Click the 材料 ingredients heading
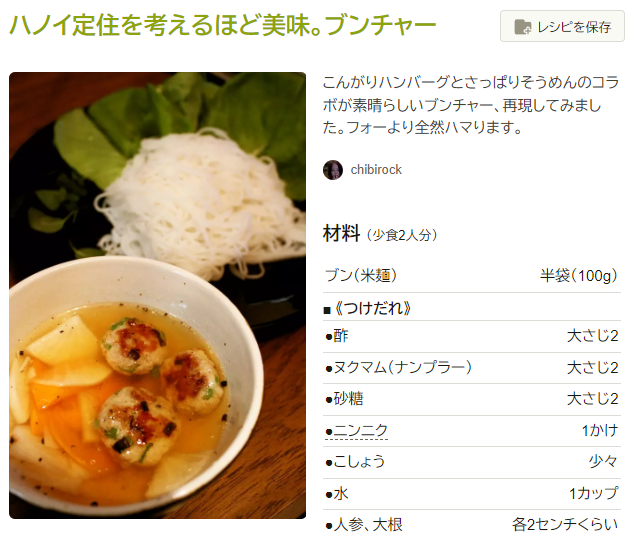Screen dimensions: 638x540 tap(342, 234)
